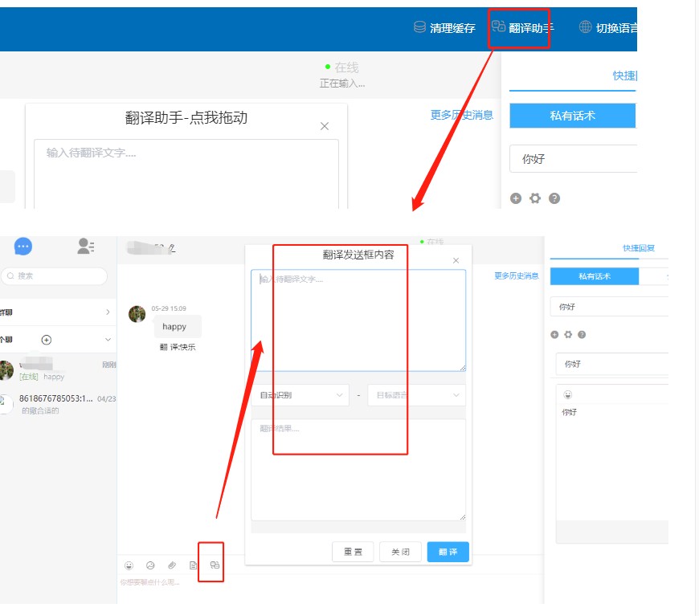This screenshot has width=699, height=616.
Task: Click the blue 翻译 button
Action: click(448, 552)
